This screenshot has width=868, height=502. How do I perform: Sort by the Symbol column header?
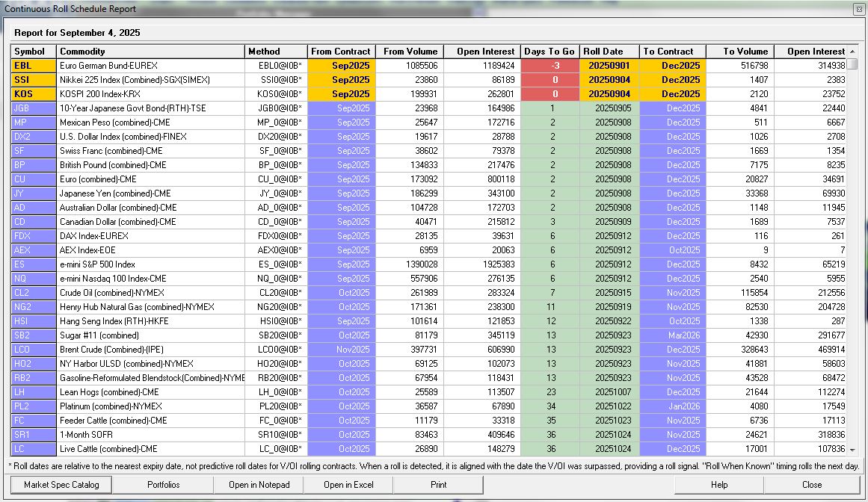[34, 52]
